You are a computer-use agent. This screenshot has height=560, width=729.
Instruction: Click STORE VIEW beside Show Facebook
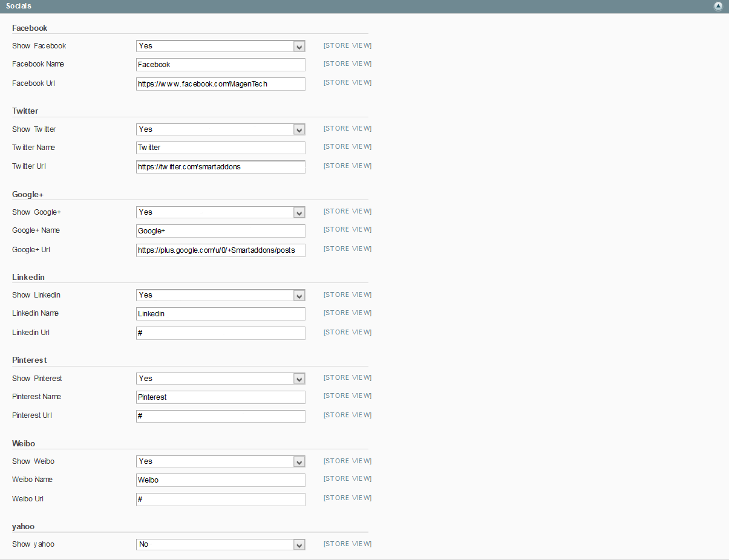348,45
